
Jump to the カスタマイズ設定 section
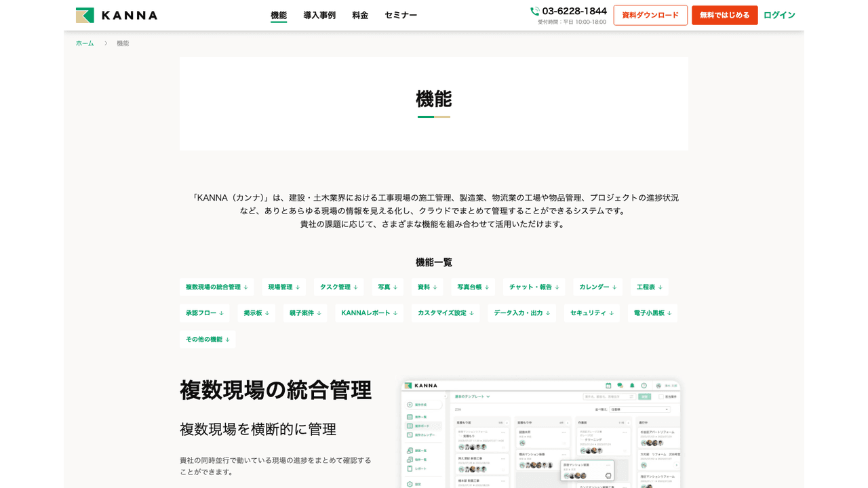446,313
